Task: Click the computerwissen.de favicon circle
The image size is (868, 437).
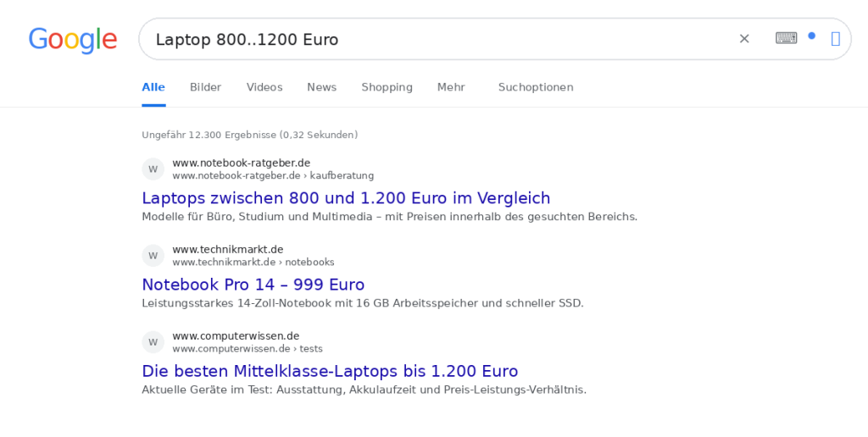Action: point(153,342)
